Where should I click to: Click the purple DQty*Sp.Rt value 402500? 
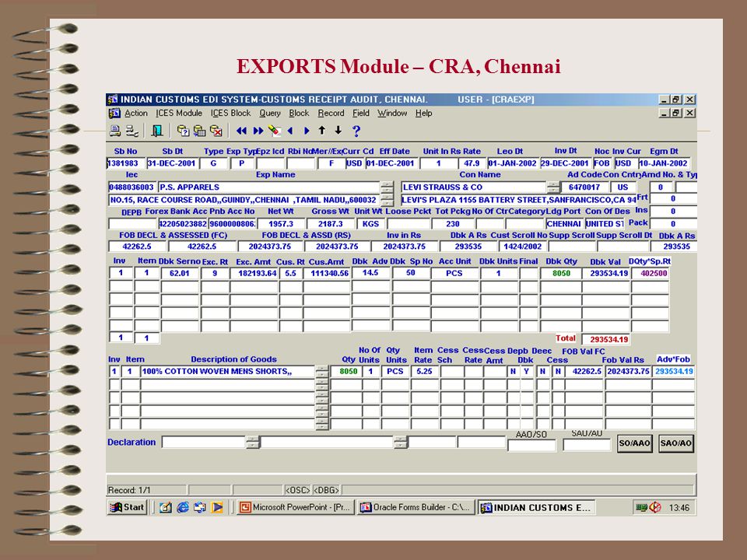651,273
